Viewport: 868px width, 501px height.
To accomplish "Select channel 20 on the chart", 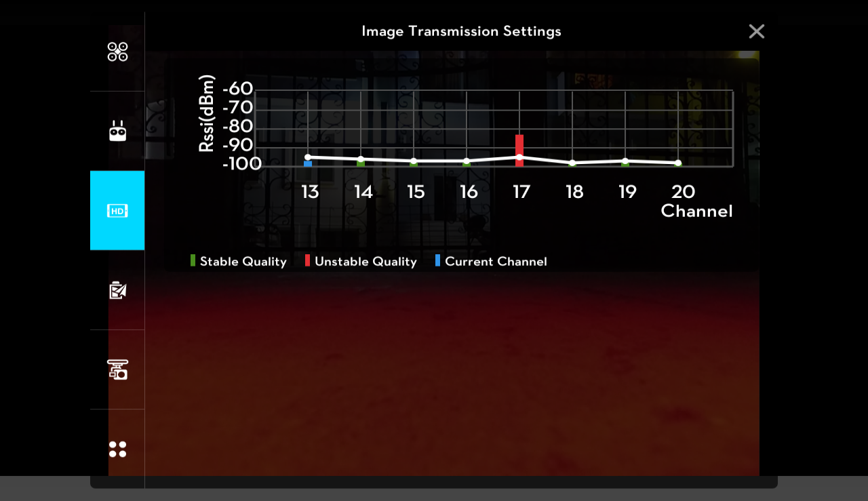I will [x=683, y=192].
